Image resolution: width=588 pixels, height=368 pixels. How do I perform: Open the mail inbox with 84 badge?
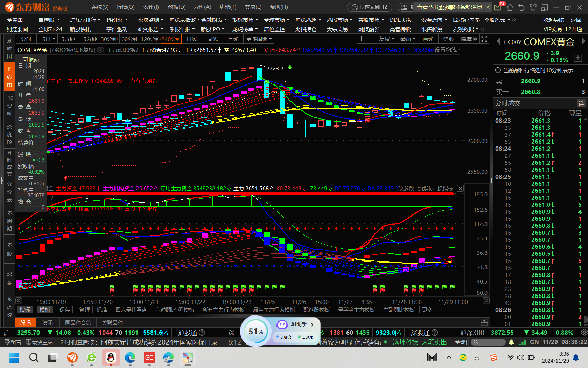[498, 7]
